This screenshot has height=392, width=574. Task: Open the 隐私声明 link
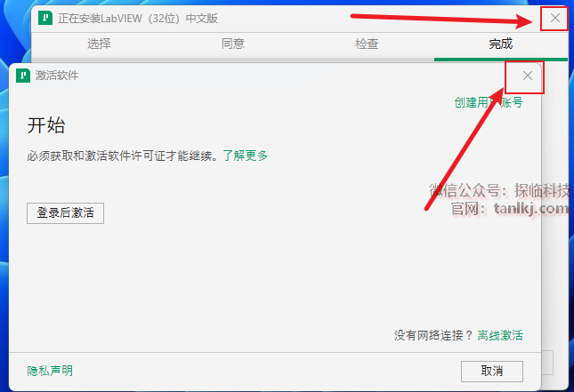(x=50, y=371)
